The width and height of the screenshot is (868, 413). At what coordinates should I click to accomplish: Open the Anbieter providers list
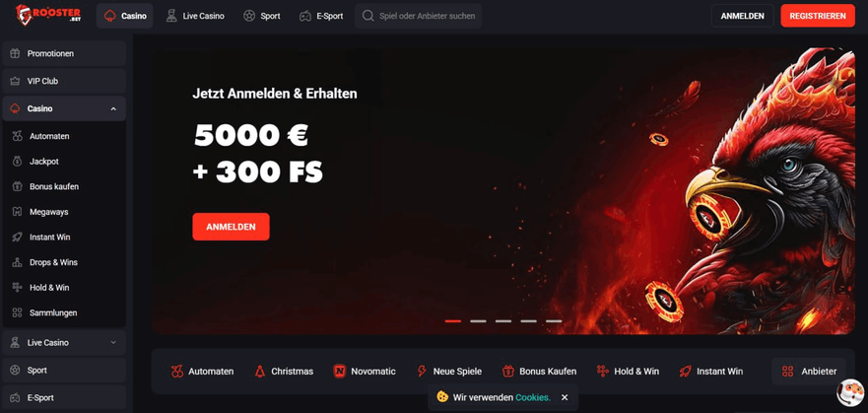click(x=809, y=372)
